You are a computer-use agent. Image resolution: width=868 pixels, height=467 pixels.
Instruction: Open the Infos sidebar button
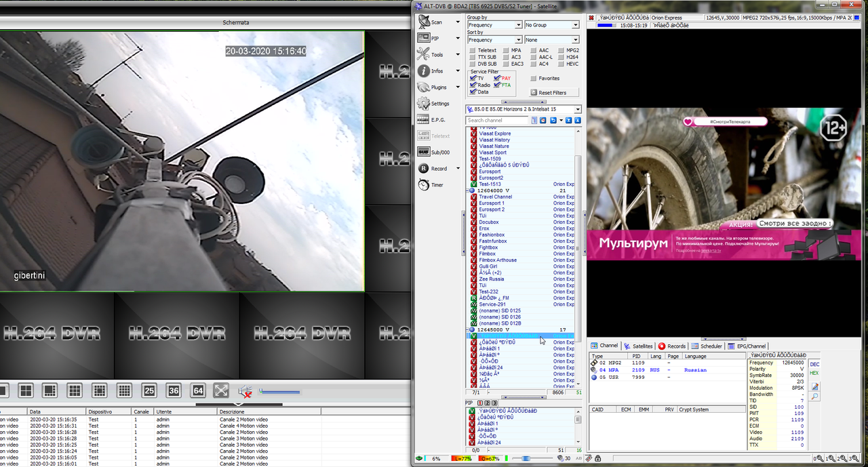(x=429, y=70)
